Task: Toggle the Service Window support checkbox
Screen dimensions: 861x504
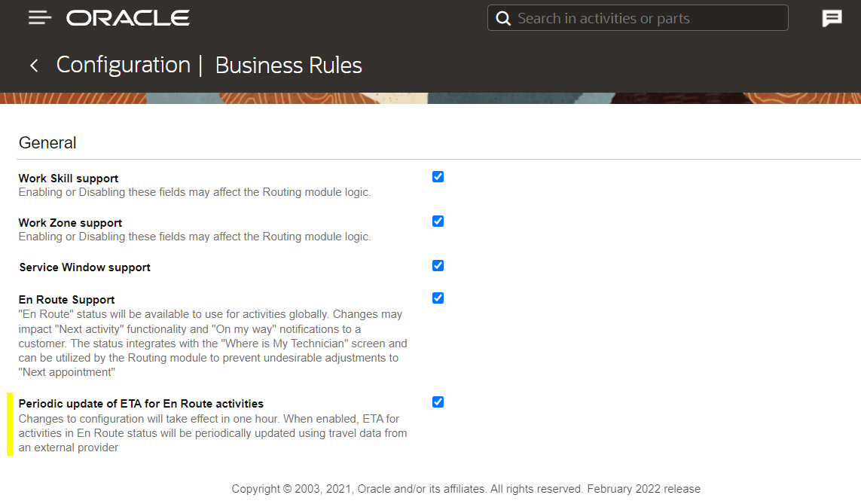Action: coord(438,266)
